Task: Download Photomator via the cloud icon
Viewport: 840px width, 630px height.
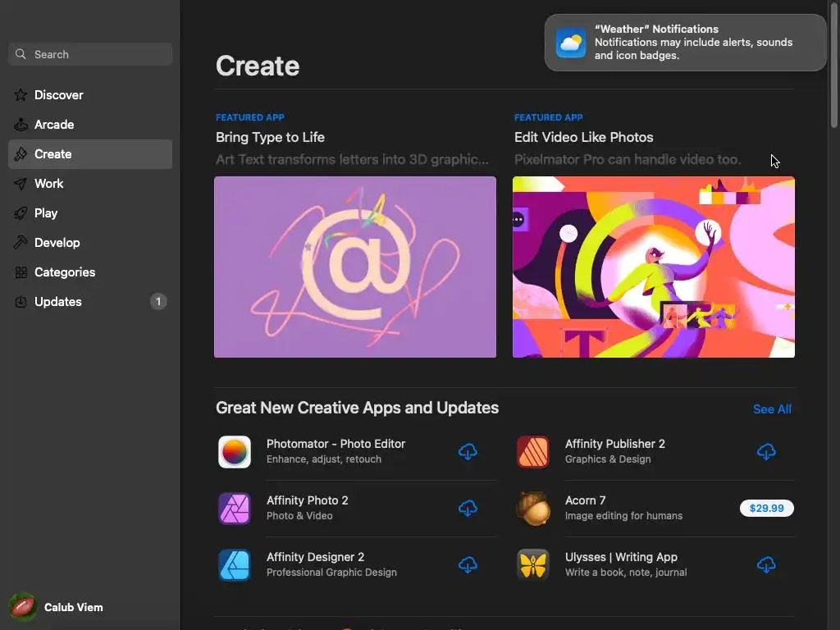Action: click(468, 452)
